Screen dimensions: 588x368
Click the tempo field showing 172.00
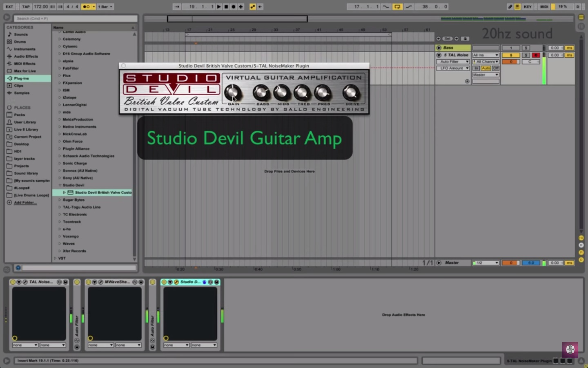[x=41, y=7]
